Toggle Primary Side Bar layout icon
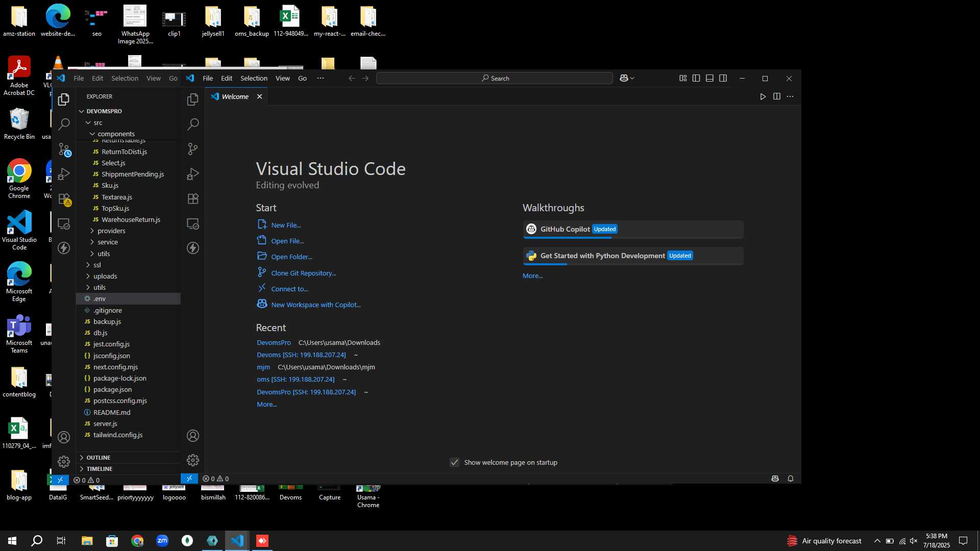This screenshot has height=551, width=980. pos(696,78)
